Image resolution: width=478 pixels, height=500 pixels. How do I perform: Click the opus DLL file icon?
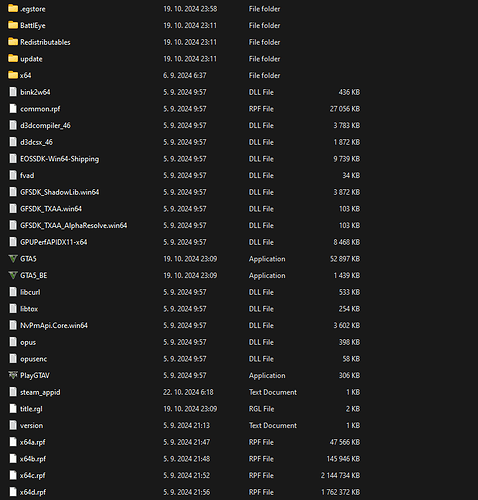(13, 342)
